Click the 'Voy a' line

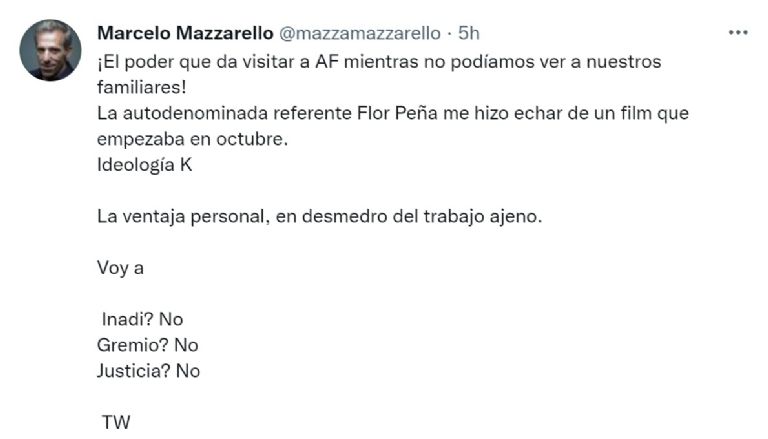click(x=120, y=268)
